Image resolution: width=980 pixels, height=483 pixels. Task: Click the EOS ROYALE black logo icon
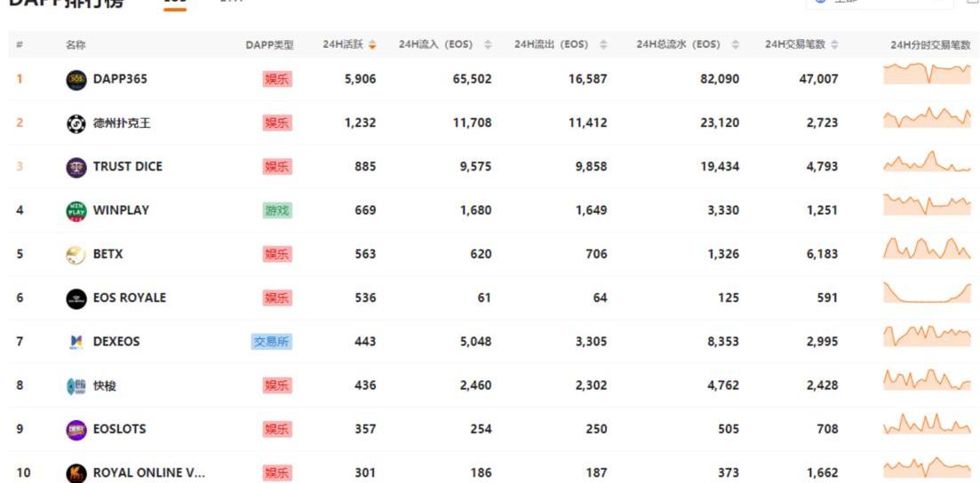coord(76,298)
